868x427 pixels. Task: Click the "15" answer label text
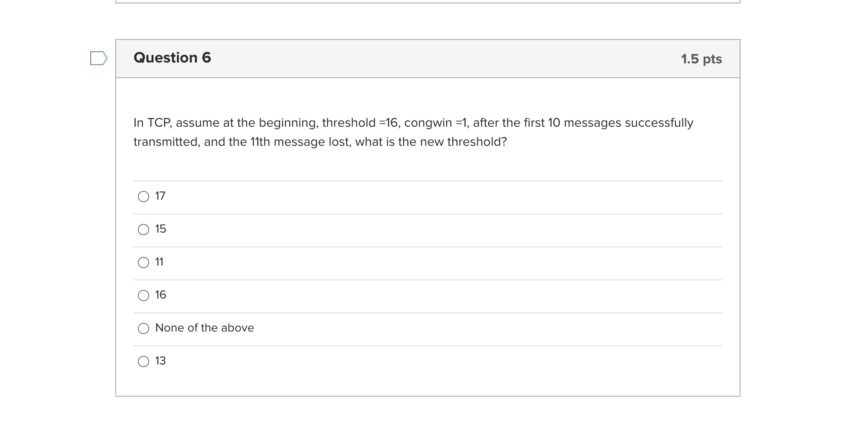click(161, 229)
